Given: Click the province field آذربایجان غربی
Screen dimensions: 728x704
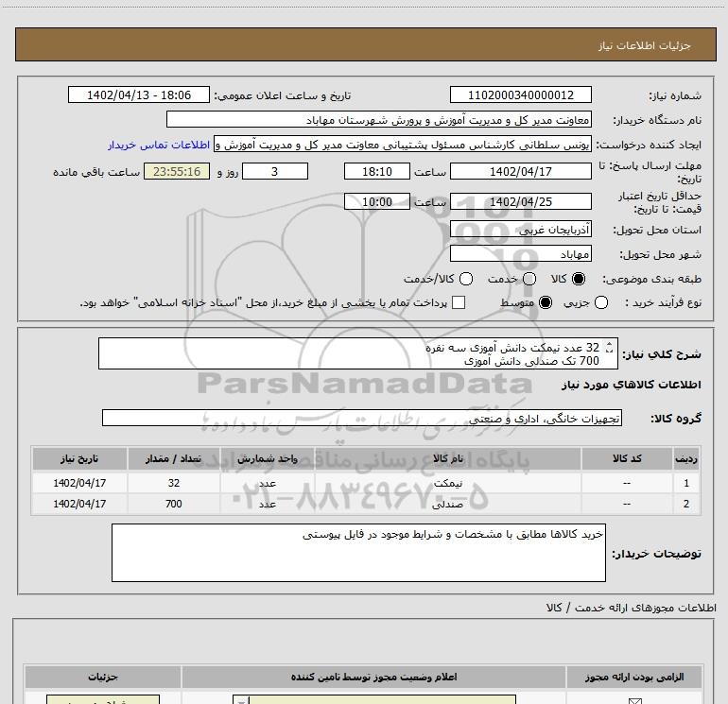Looking at the screenshot, I should [520, 230].
